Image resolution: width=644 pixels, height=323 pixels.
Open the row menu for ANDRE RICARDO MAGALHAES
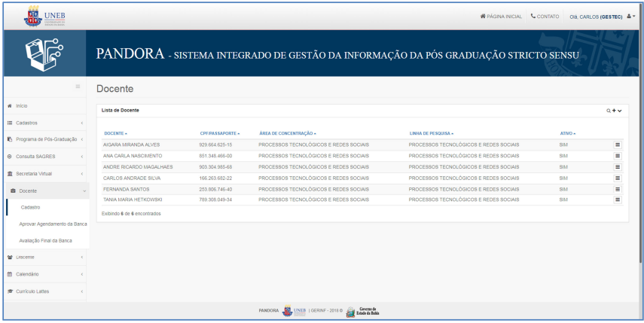pyautogui.click(x=618, y=167)
